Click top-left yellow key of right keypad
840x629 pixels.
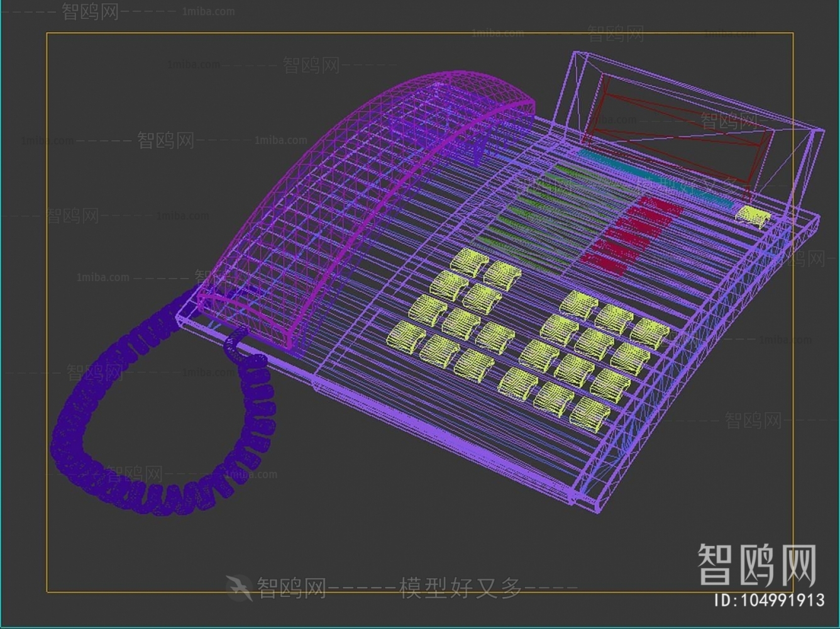point(578,304)
